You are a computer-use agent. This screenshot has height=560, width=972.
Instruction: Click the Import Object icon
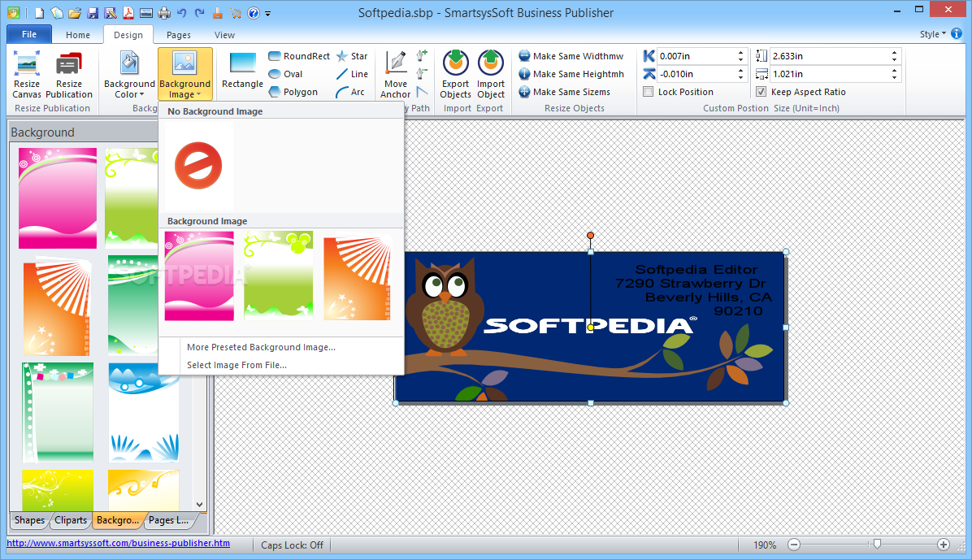coord(491,75)
